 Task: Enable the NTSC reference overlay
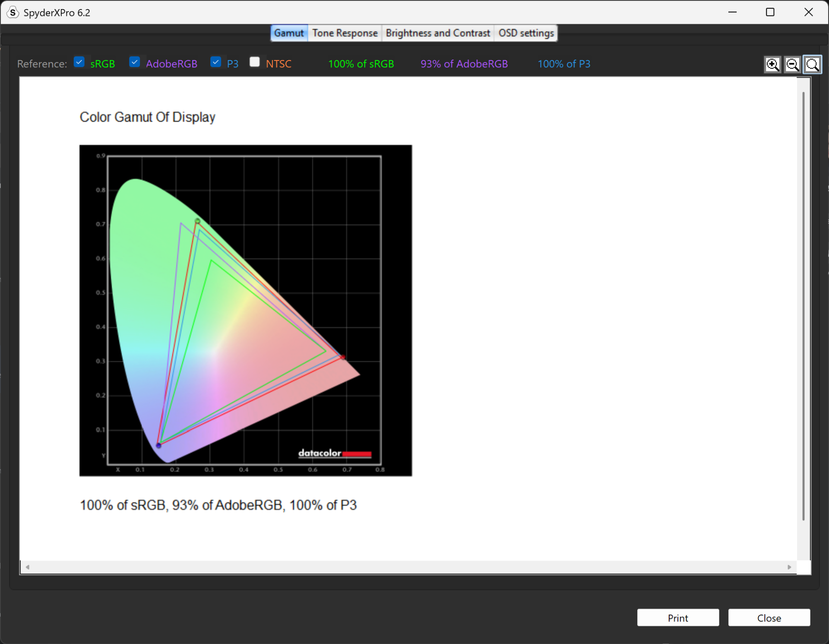pos(255,62)
